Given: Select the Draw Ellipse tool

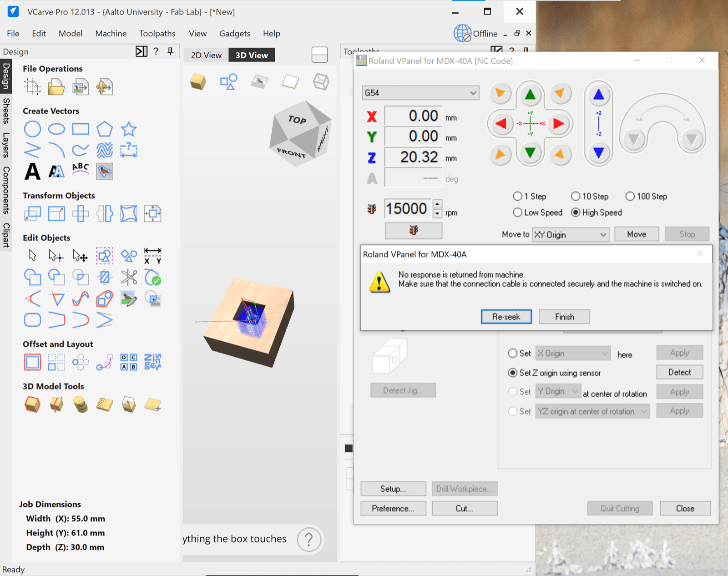Looking at the screenshot, I should (x=56, y=129).
